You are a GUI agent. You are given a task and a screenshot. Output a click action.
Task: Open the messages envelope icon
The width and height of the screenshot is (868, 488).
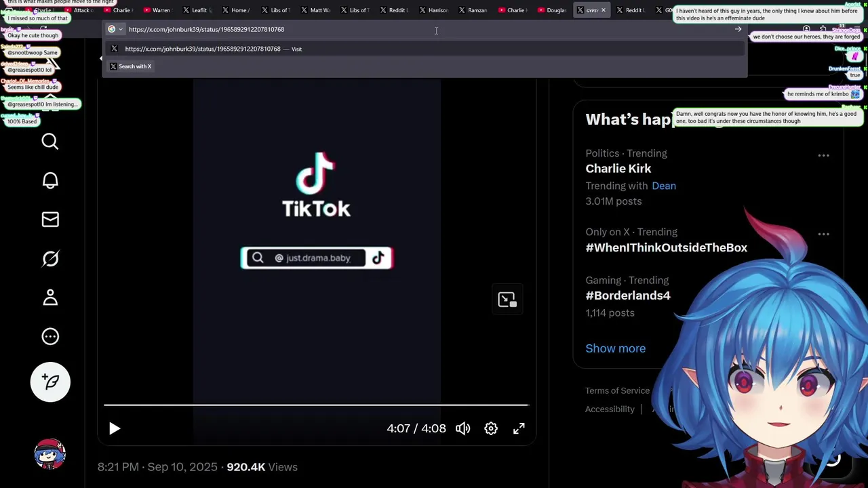pyautogui.click(x=50, y=219)
